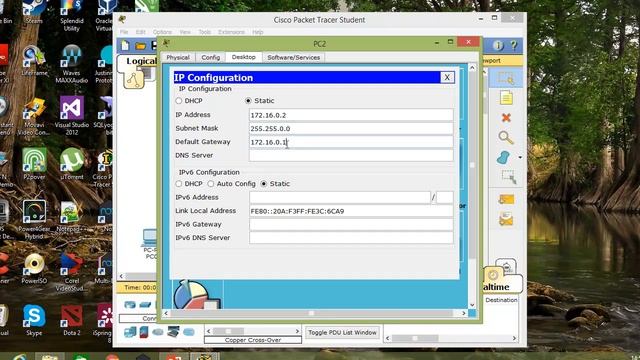
Task: Click connection list scroll right arrow
Action: click(297, 331)
